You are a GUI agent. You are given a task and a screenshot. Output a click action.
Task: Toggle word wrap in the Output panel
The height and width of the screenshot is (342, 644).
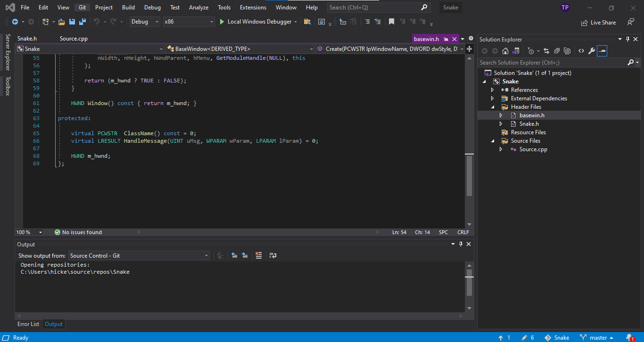coord(273,255)
